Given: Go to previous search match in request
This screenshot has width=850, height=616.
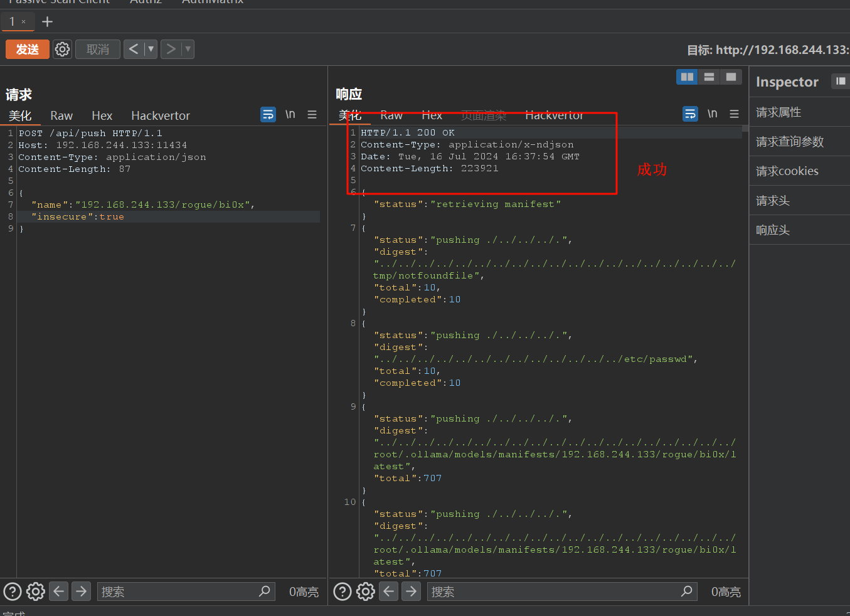Looking at the screenshot, I should [x=59, y=591].
